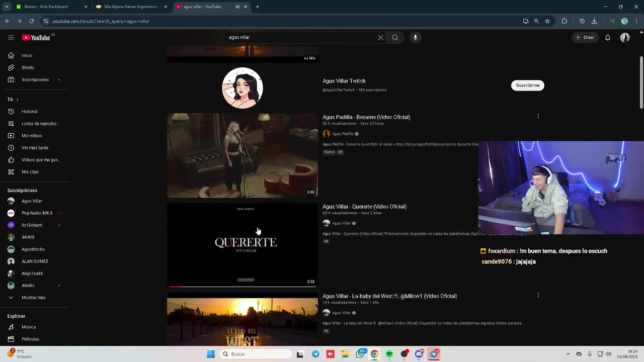Click the Quererte video thumbnail
This screenshot has width=644, height=362.
coord(243,245)
